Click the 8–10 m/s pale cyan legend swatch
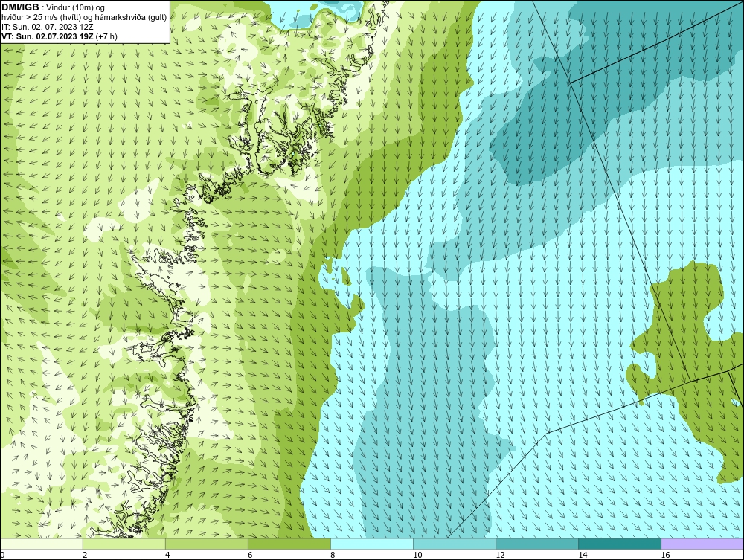The width and height of the screenshot is (744, 560). pos(371,544)
